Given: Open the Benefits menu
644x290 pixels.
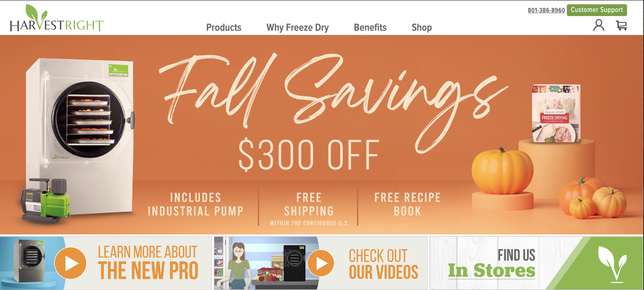Looking at the screenshot, I should click(370, 27).
